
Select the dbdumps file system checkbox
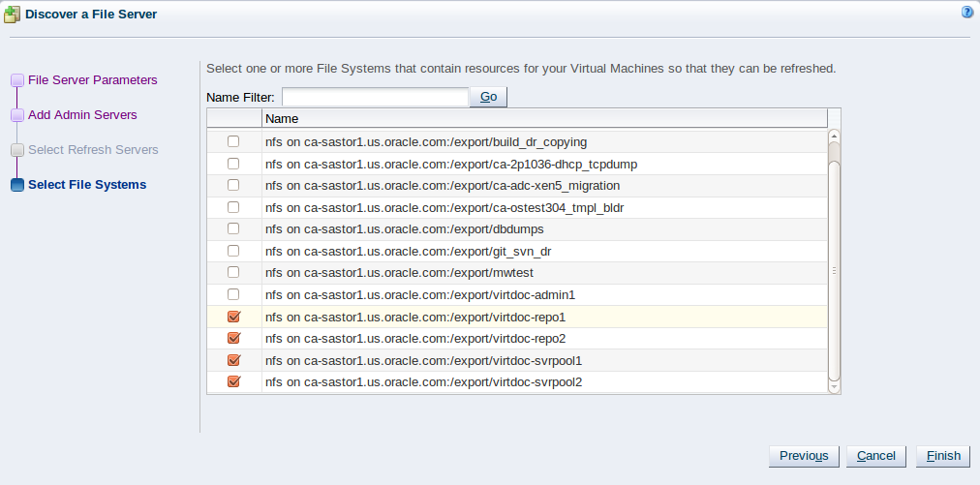click(233, 228)
